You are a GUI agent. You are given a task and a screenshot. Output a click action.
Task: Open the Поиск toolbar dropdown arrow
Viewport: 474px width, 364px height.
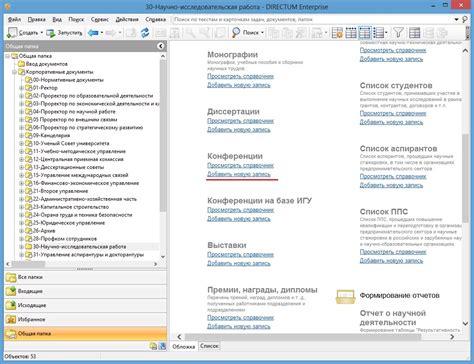tap(262, 33)
